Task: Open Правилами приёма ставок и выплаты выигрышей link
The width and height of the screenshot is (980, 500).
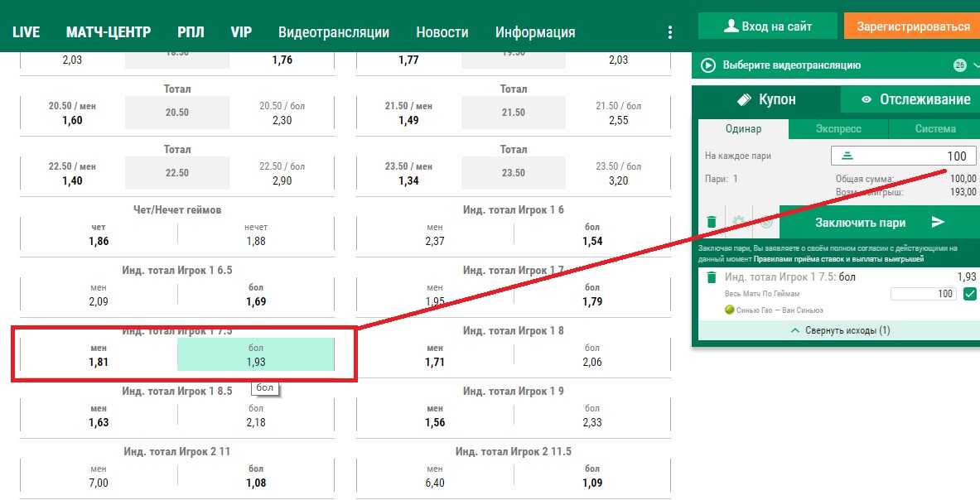Action: point(838,258)
